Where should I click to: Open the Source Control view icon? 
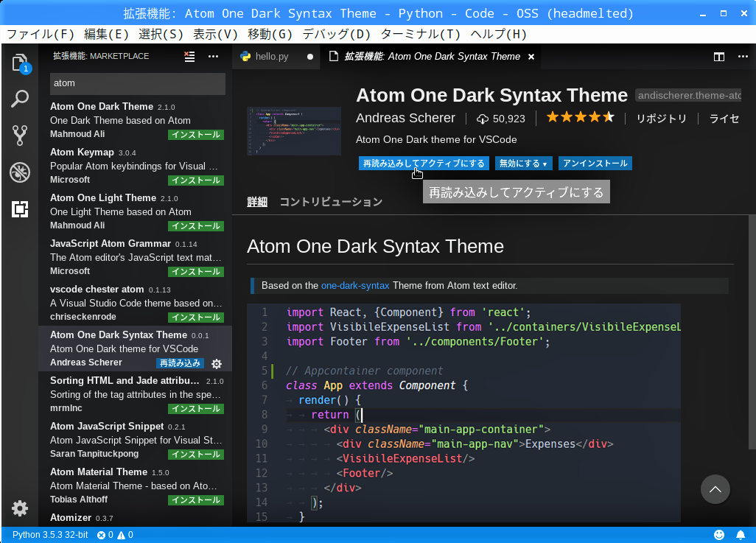pyautogui.click(x=20, y=136)
